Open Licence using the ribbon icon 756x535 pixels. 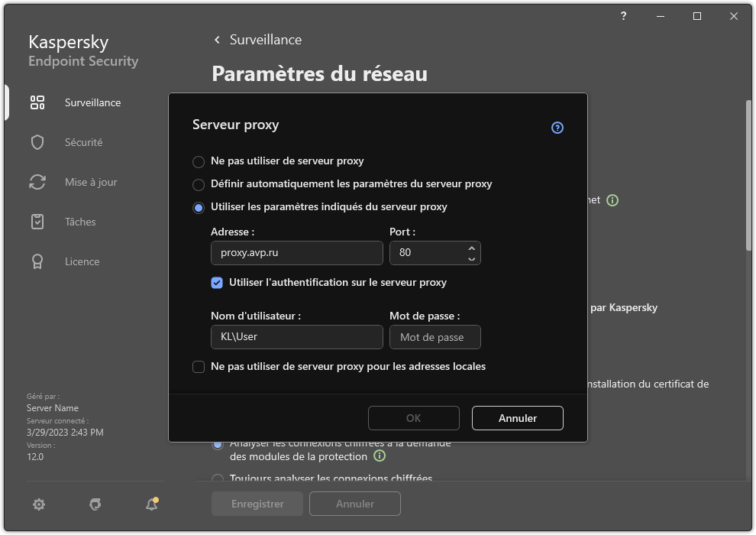click(x=37, y=261)
